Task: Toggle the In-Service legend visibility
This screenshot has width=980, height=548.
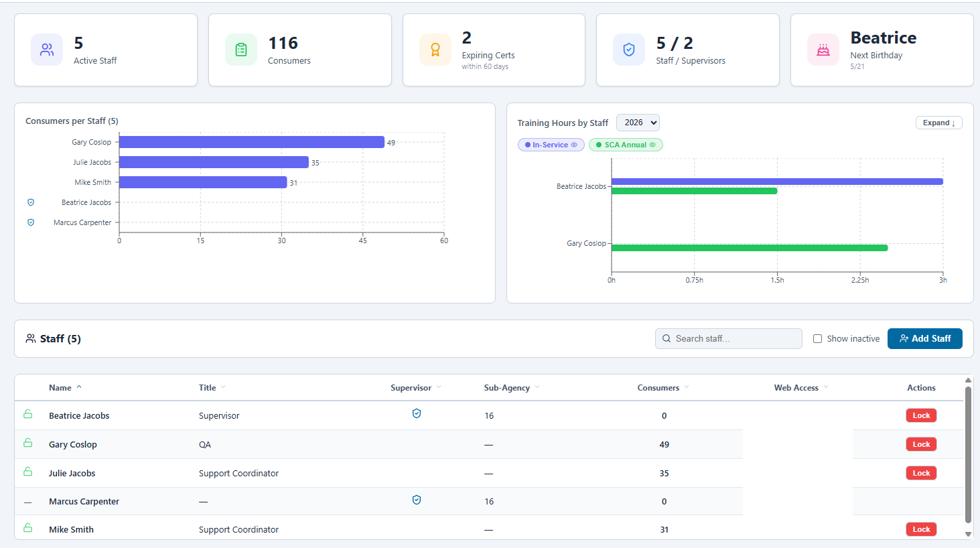Action: [551, 145]
